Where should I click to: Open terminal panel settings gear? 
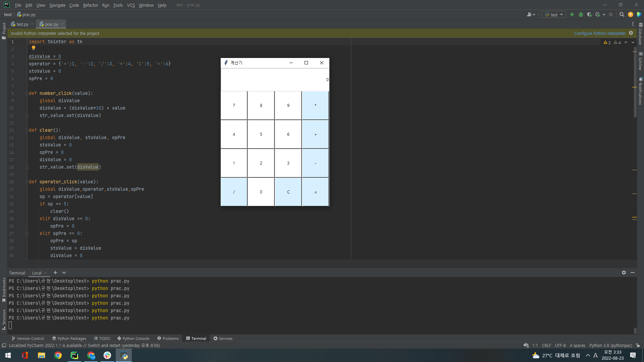(x=624, y=273)
